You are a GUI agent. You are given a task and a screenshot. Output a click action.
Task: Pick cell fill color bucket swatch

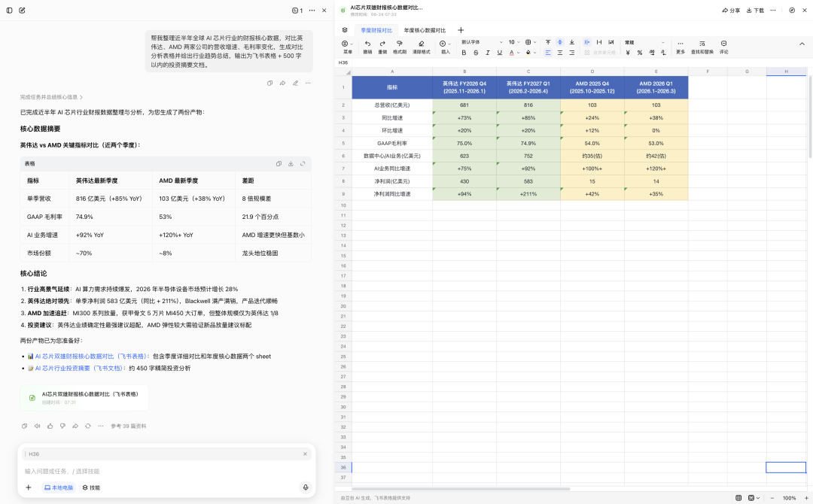(528, 53)
